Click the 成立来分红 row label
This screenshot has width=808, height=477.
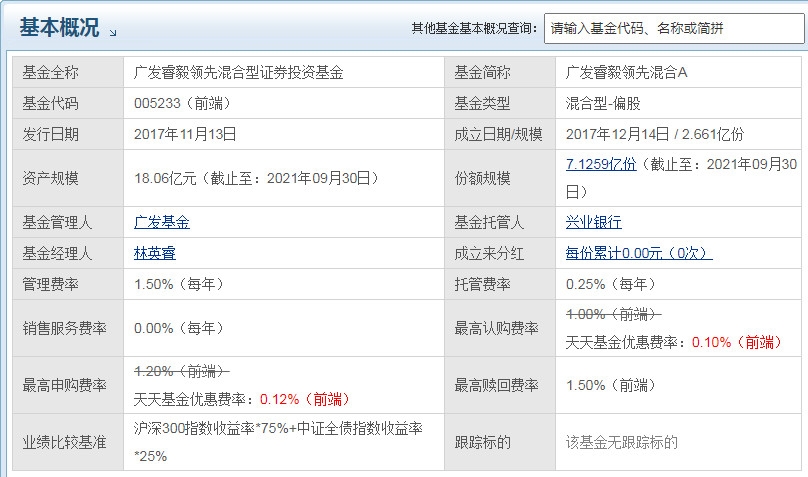pyautogui.click(x=489, y=253)
